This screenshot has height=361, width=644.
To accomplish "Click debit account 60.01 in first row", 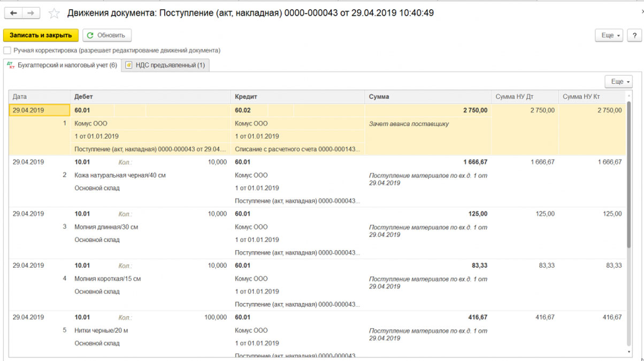I will (x=82, y=110).
